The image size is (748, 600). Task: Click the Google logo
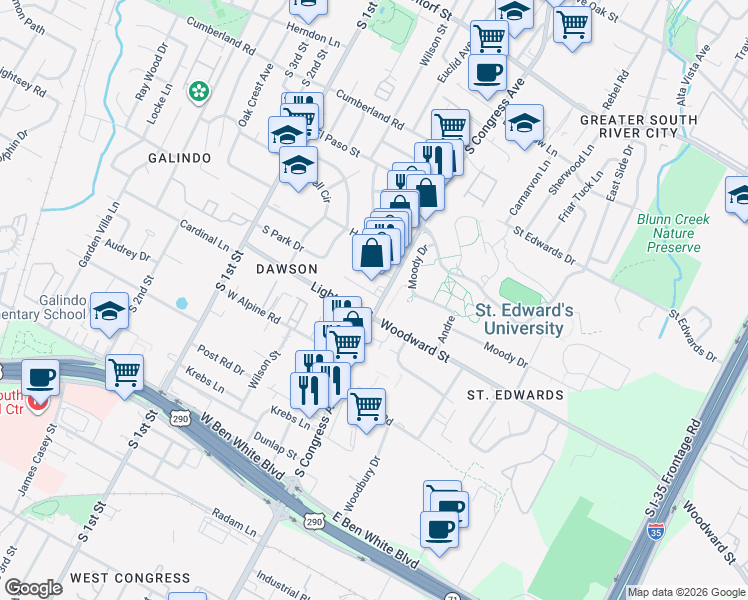pos(33,589)
